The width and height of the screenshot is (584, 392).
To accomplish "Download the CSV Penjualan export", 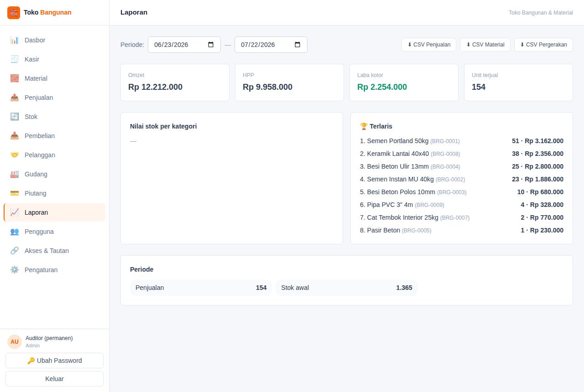I will pyautogui.click(x=429, y=45).
